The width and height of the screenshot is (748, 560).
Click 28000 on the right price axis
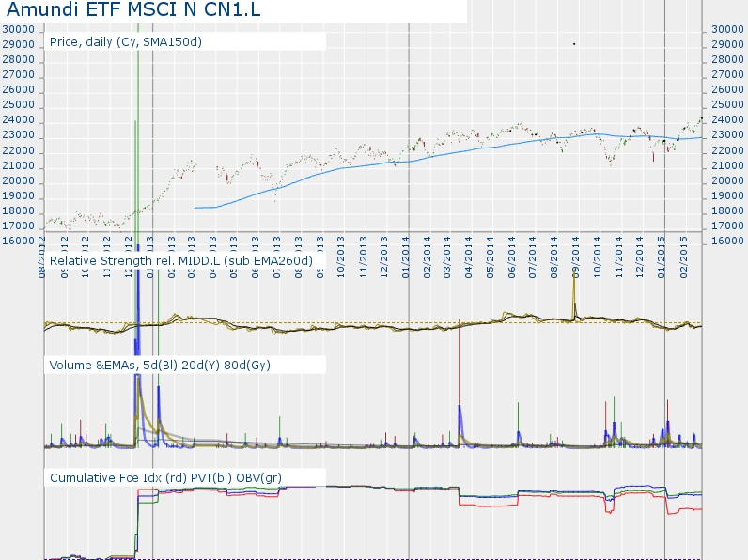(x=727, y=59)
